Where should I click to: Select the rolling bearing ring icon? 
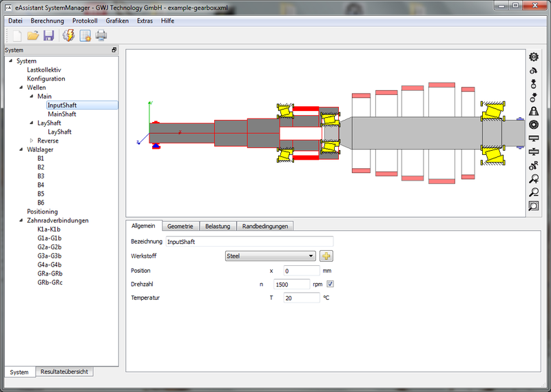(533, 125)
